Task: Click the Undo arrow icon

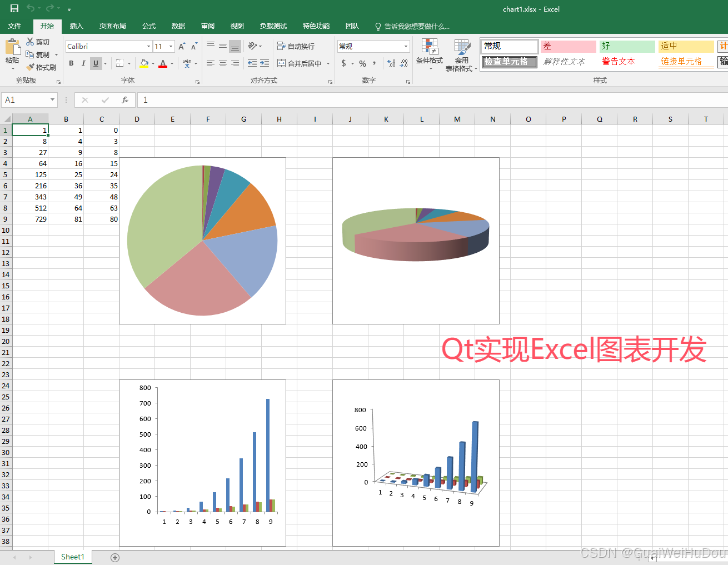Action: (x=31, y=8)
